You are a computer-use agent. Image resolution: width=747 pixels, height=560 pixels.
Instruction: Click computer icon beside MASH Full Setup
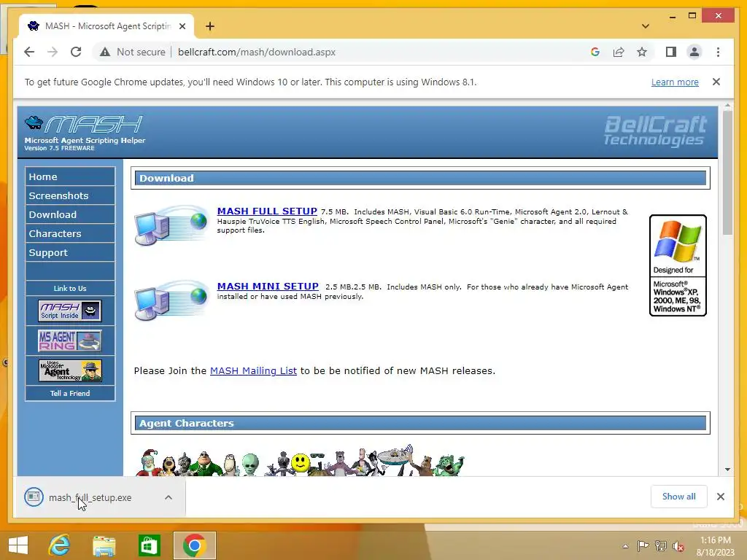coord(171,226)
